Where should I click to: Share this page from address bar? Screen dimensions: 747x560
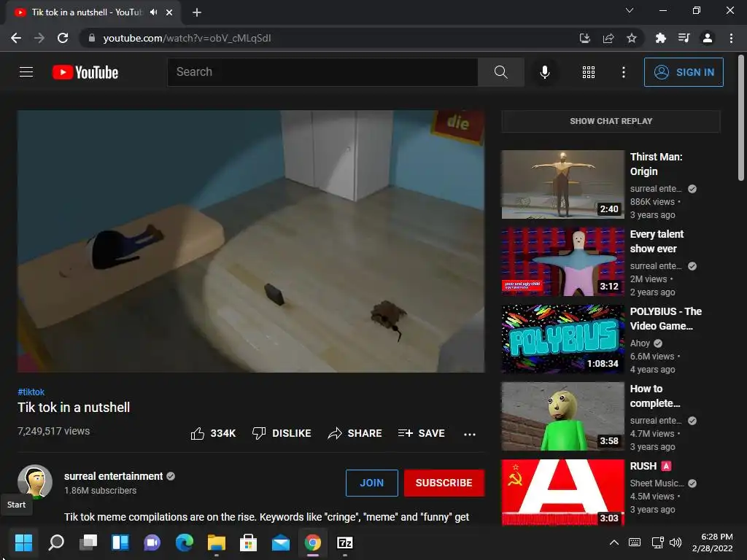point(608,38)
